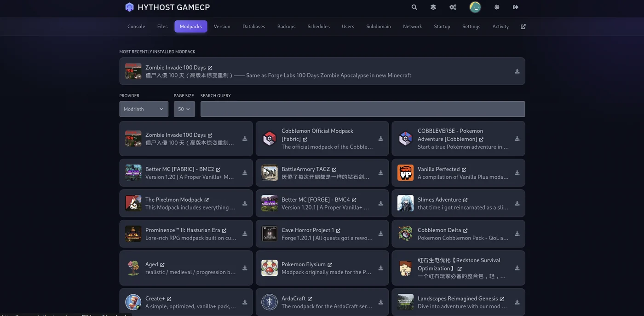Viewport: 644px width, 316px height.
Task: Install Pokemon Elysium modpack
Action: pyautogui.click(x=381, y=268)
